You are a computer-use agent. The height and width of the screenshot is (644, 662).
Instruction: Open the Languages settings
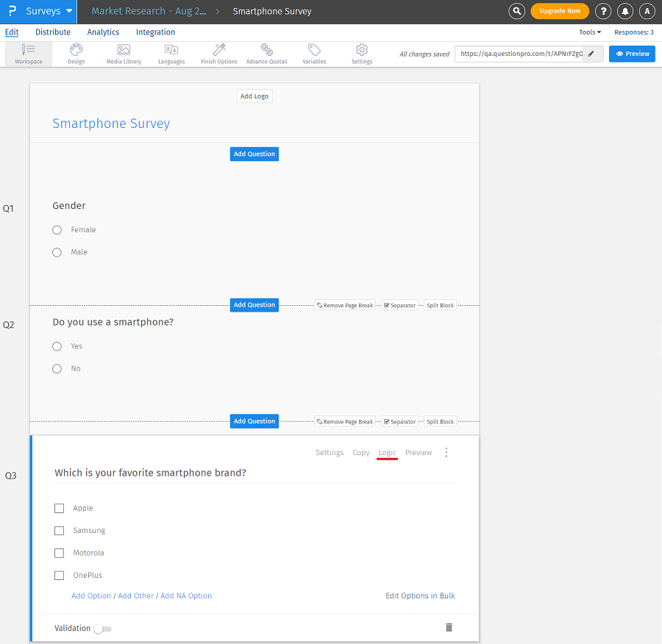pos(171,54)
